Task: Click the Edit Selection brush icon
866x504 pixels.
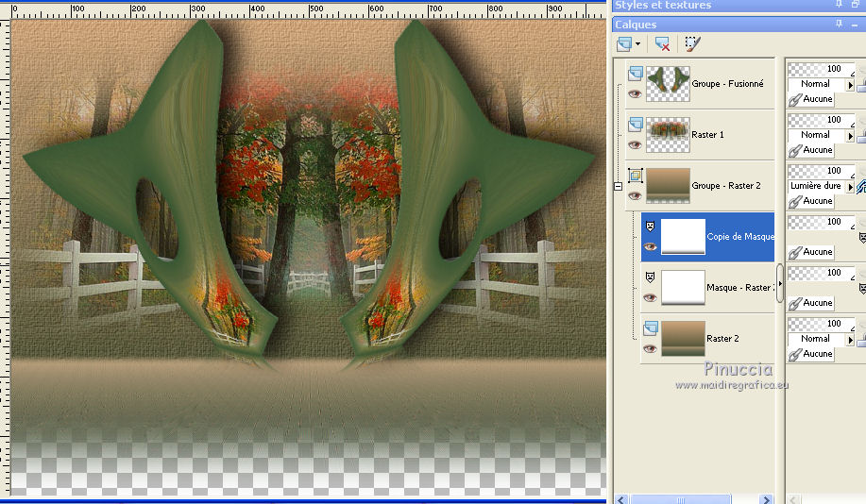Action: 692,43
